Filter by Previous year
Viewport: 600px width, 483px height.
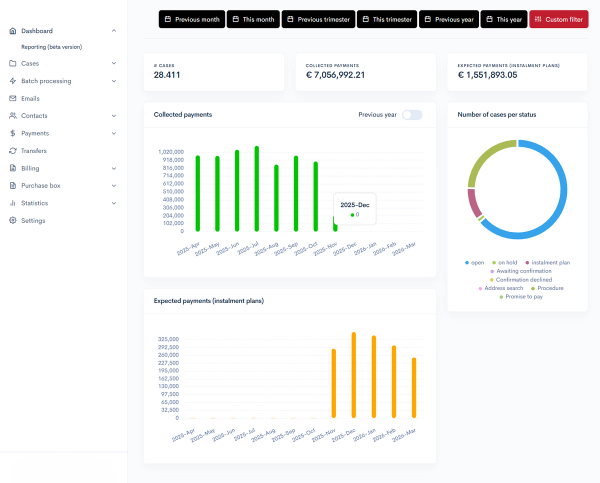click(x=449, y=19)
